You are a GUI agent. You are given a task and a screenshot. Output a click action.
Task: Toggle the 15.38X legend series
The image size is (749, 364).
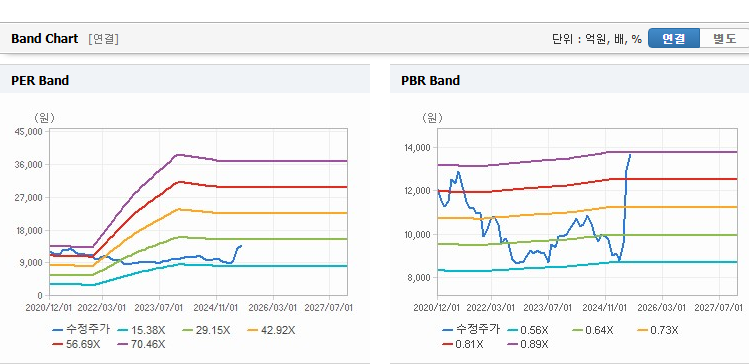(141, 330)
